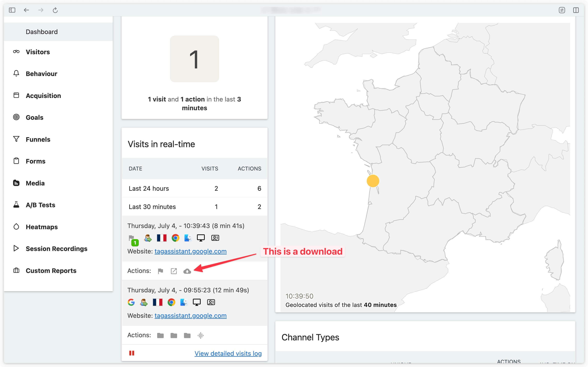
Task: Toggle the Acquisition menu section
Action: tap(43, 95)
